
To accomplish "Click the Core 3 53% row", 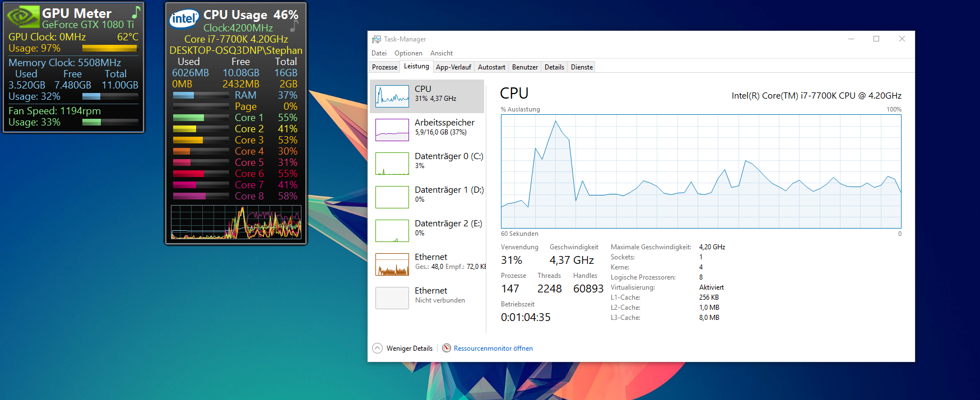I will 235,140.
